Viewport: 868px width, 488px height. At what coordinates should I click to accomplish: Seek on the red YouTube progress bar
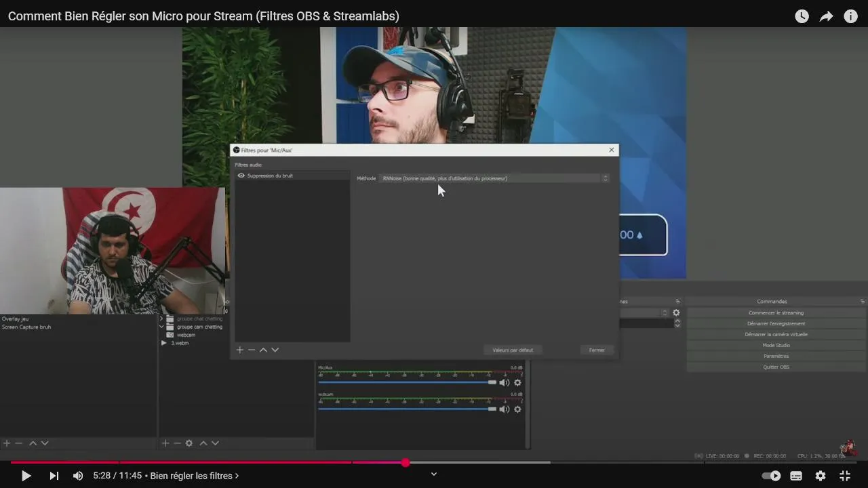434,463
